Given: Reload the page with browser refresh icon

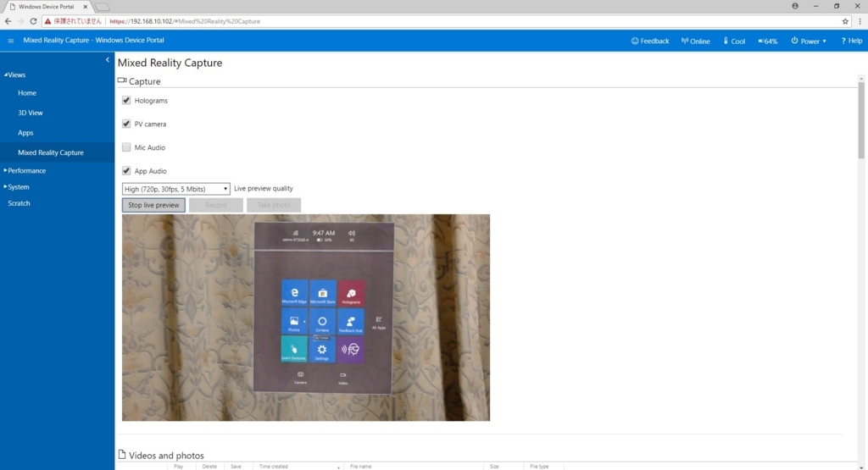Looking at the screenshot, I should [x=33, y=21].
